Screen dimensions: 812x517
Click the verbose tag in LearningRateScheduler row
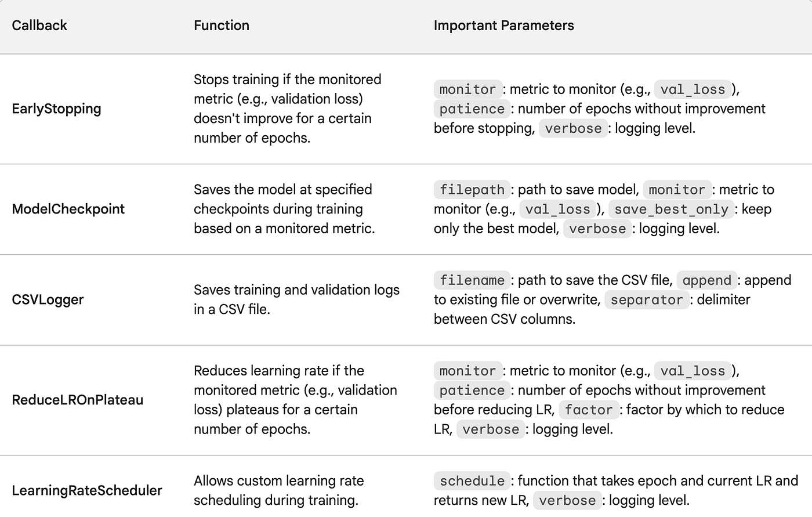(x=567, y=501)
